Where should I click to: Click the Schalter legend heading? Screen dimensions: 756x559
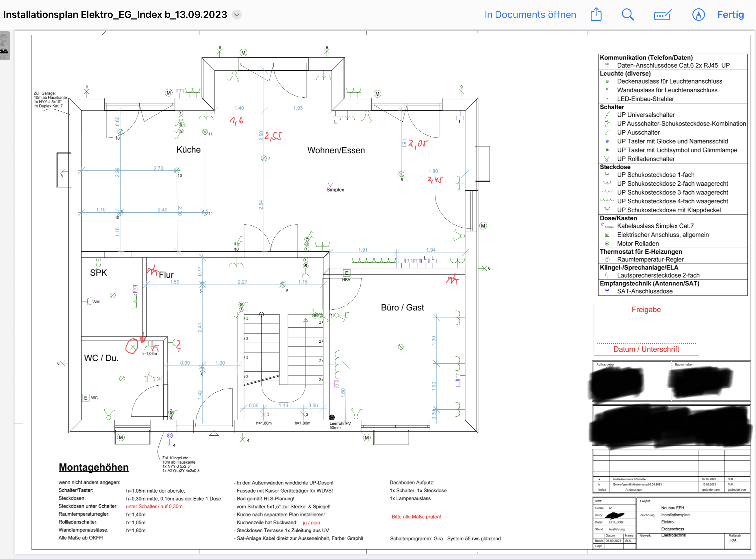pyautogui.click(x=612, y=107)
